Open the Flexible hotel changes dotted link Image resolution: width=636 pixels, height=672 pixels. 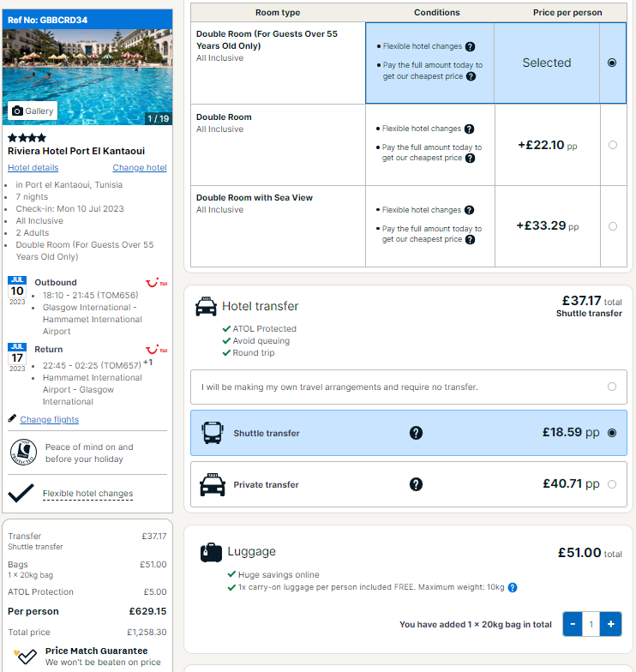(87, 494)
